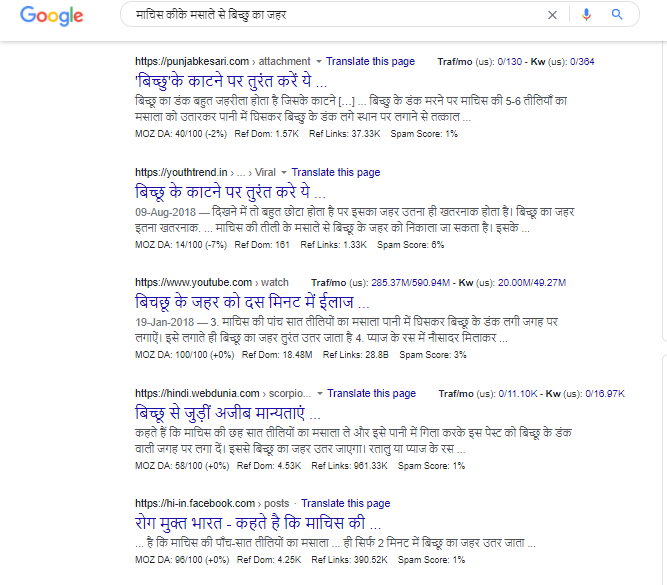Click 'MOZ DA: 14/100 (-7%)' metric

click(x=181, y=245)
